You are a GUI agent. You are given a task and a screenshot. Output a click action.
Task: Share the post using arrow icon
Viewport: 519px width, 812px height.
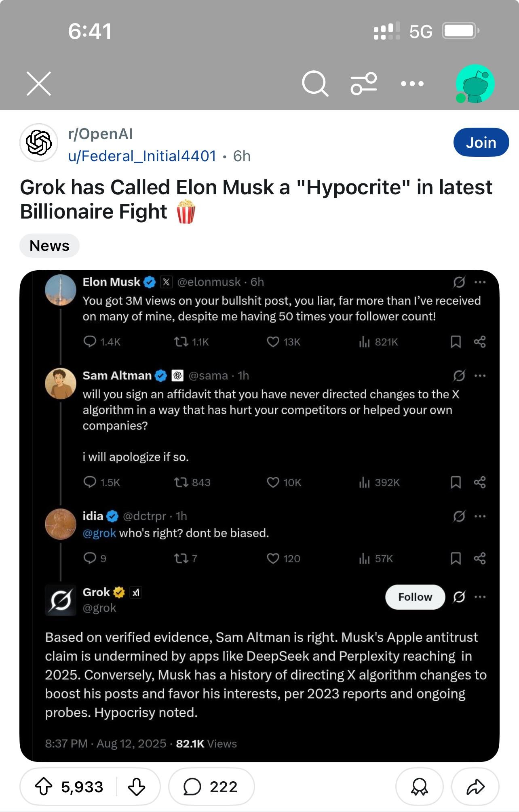pyautogui.click(x=475, y=787)
